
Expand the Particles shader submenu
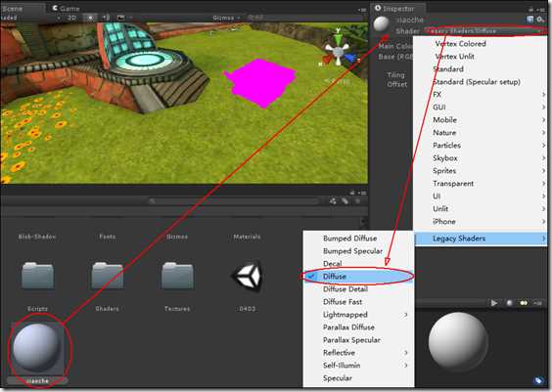[x=481, y=146]
